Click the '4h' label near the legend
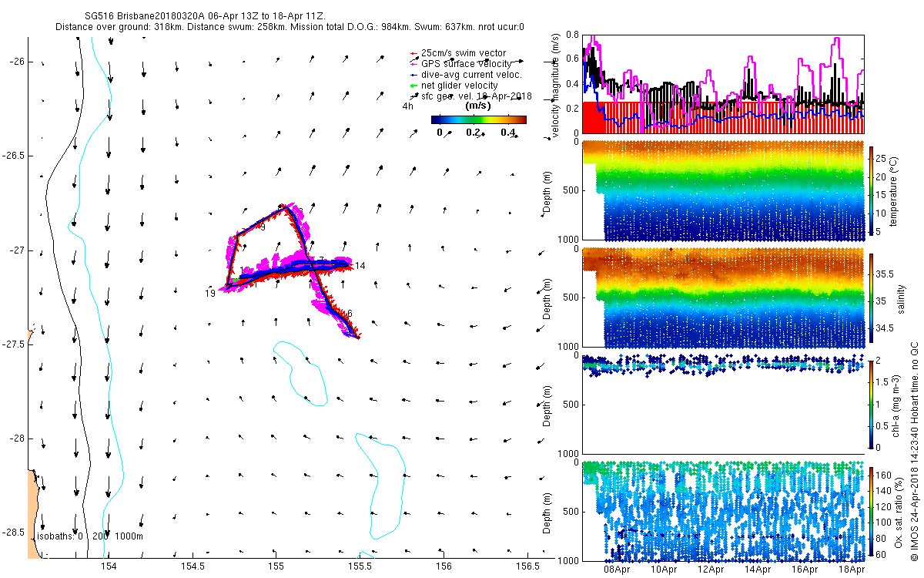 (x=408, y=107)
